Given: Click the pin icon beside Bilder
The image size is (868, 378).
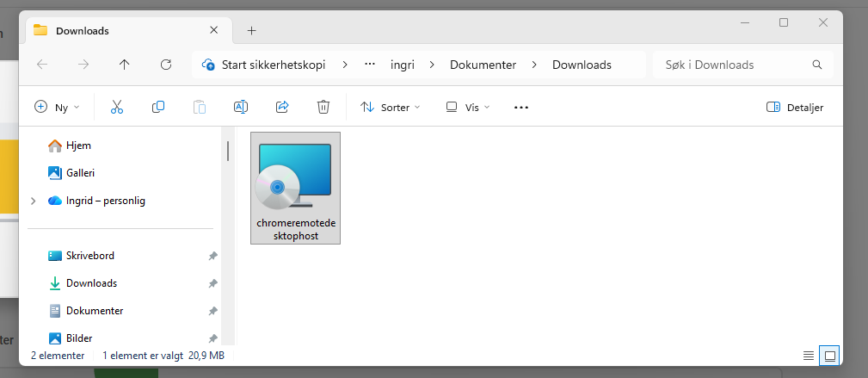Looking at the screenshot, I should (x=212, y=338).
